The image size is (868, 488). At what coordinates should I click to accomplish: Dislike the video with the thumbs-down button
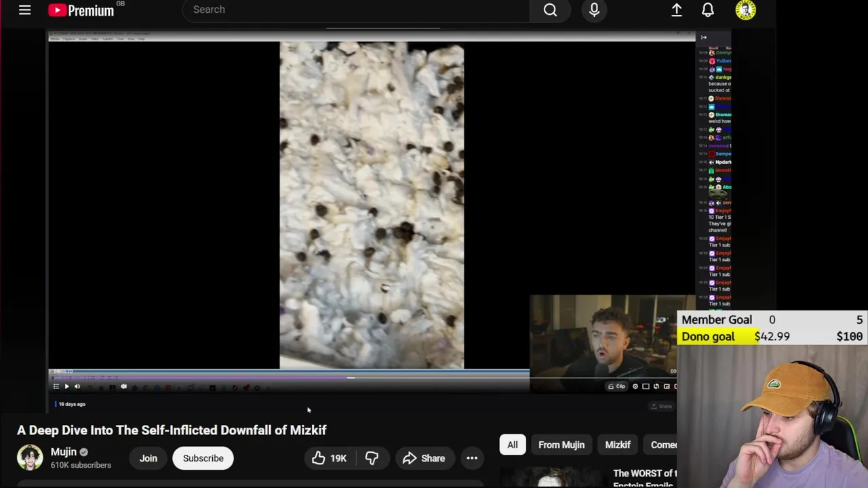click(x=372, y=458)
